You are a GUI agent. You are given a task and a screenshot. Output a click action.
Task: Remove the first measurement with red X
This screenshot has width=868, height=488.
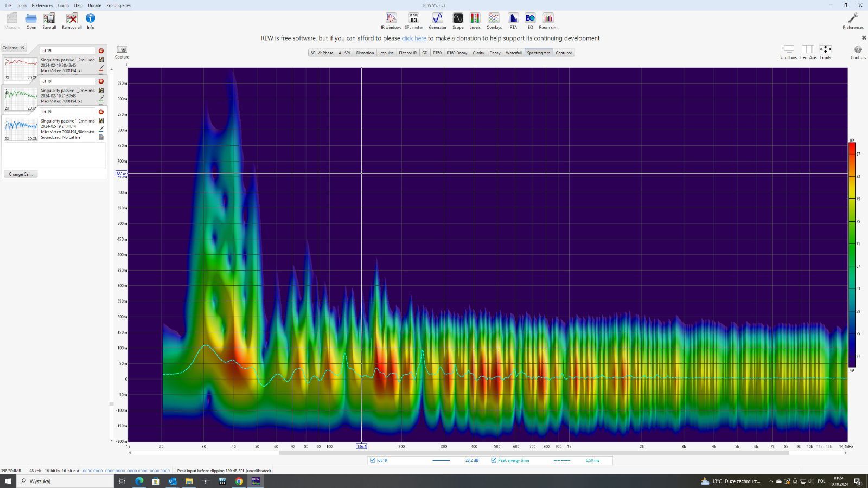101,50
